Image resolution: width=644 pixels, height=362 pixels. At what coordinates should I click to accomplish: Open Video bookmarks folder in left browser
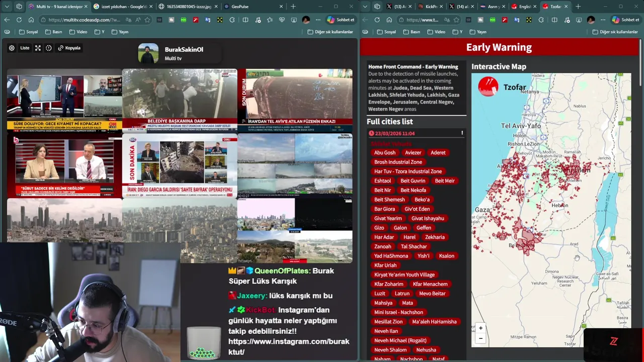pyautogui.click(x=78, y=32)
